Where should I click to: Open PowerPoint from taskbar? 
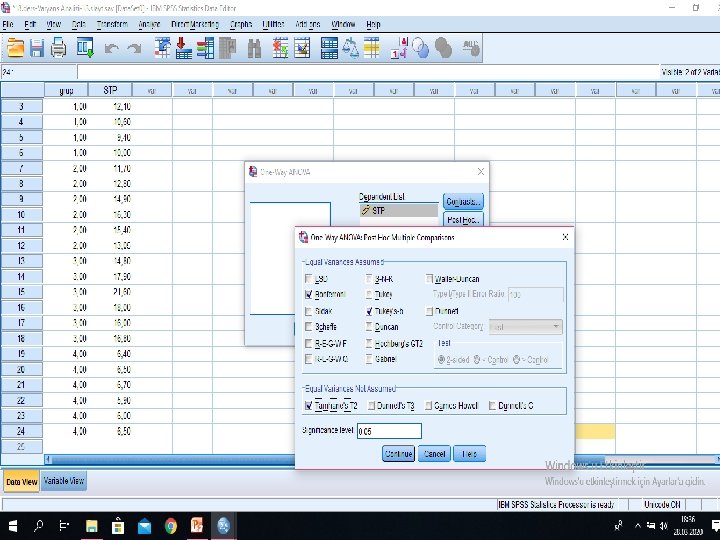[x=197, y=526]
